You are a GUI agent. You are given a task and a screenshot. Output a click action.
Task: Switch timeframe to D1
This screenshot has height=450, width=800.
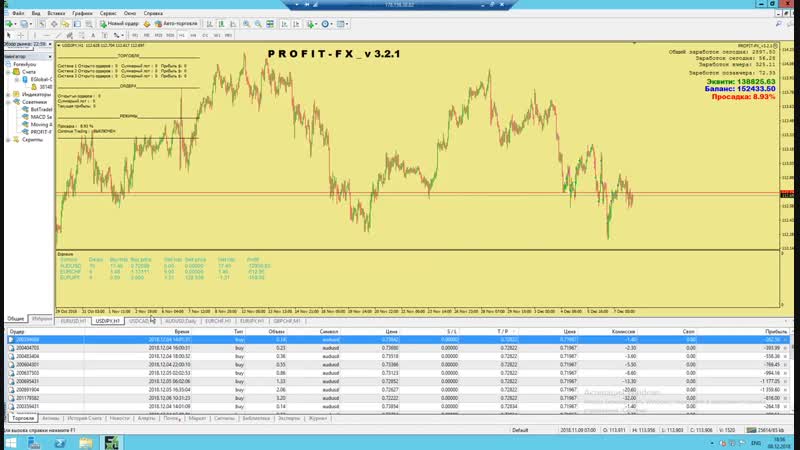pos(205,35)
